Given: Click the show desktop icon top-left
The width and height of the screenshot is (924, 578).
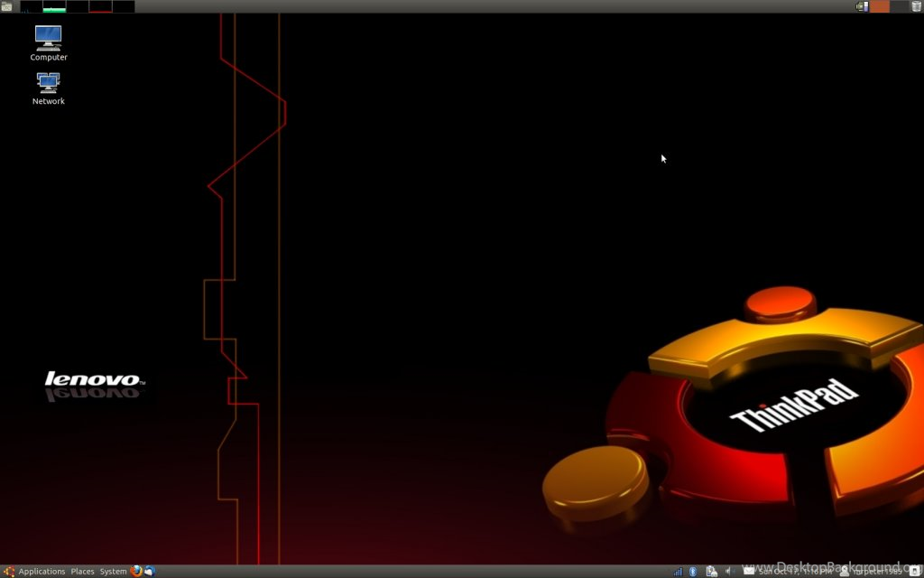Looking at the screenshot, I should (x=6, y=6).
